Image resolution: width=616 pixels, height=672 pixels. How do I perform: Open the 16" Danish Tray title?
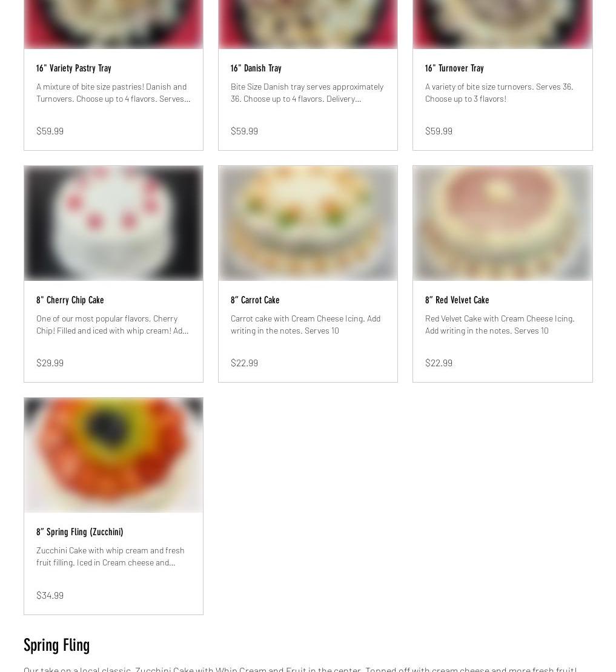click(x=256, y=68)
